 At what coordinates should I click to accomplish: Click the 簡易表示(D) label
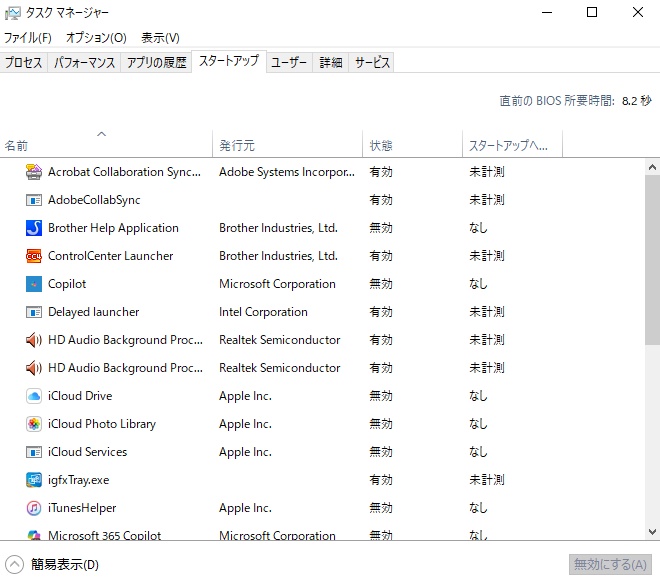pos(65,564)
